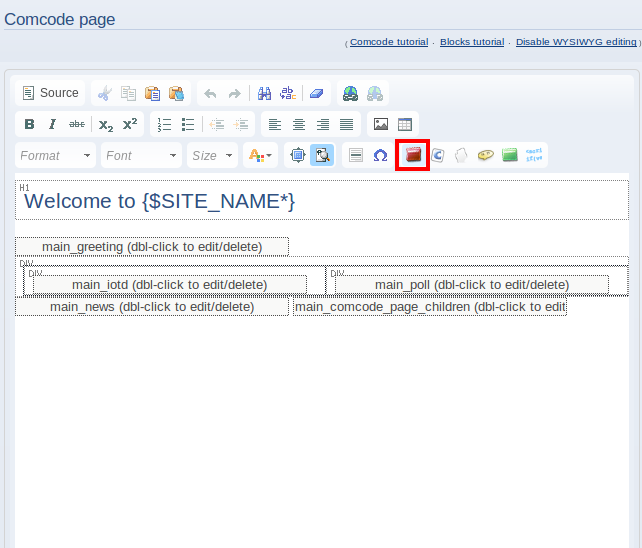Open the Font dropdown
The width and height of the screenshot is (642, 548).
142,156
